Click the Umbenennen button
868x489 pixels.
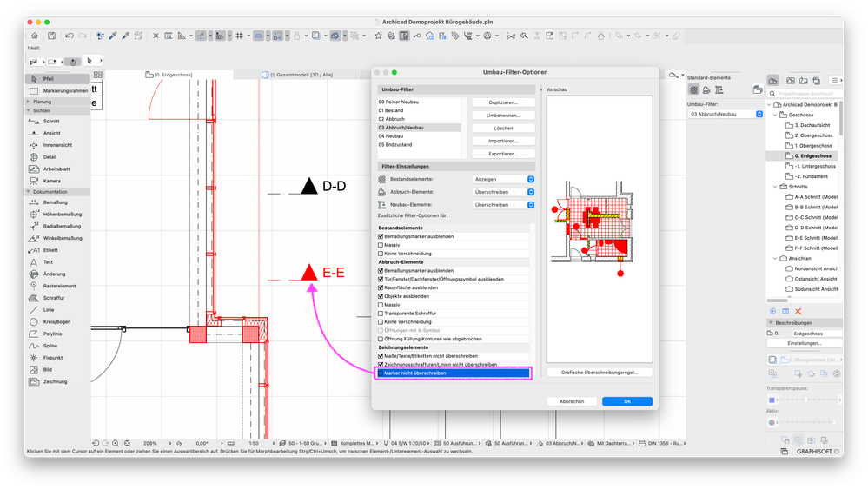[503, 116]
